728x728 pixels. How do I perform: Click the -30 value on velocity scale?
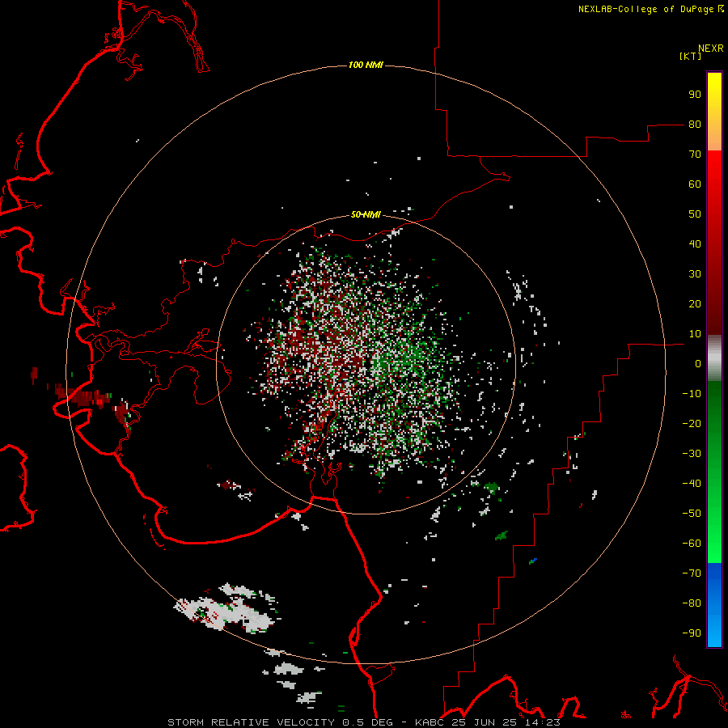[692, 454]
